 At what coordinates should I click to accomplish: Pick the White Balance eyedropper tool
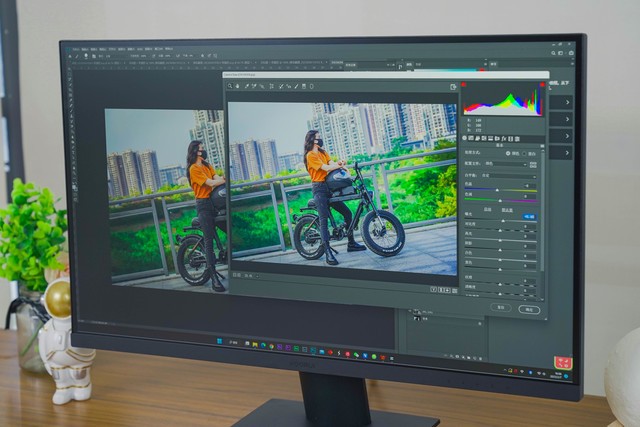coord(248,85)
